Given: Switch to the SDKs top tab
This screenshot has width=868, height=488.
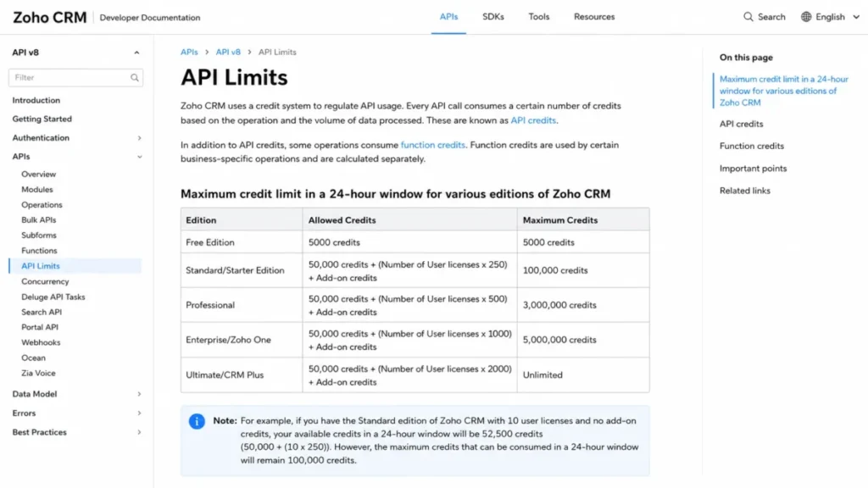Looking at the screenshot, I should click(x=492, y=17).
